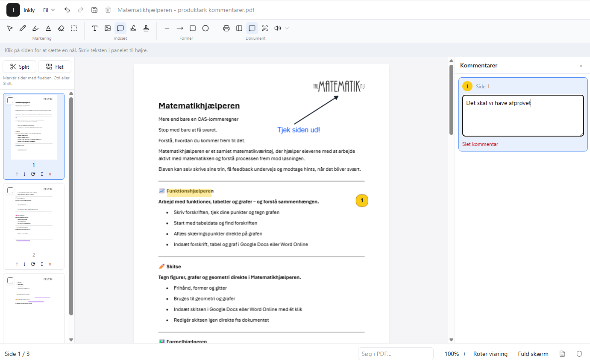
Task: Select the highlighter tool
Action: click(x=35, y=28)
